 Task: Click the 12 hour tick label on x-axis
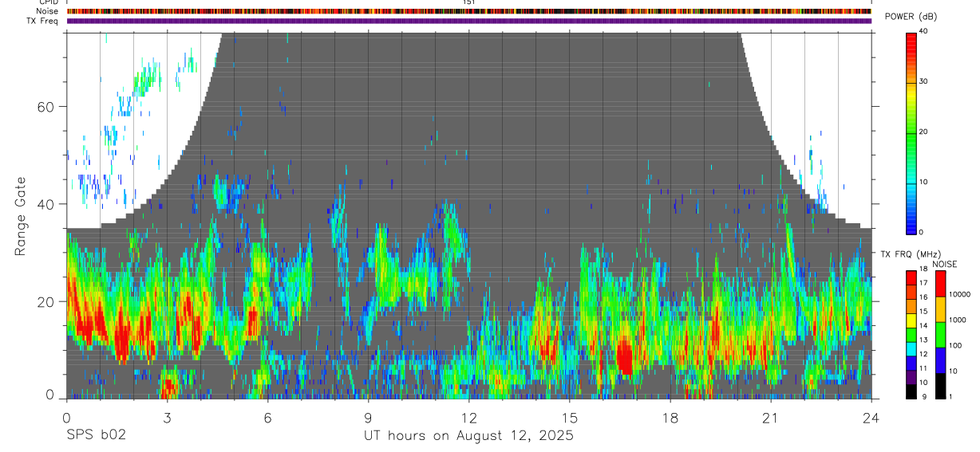tap(469, 419)
